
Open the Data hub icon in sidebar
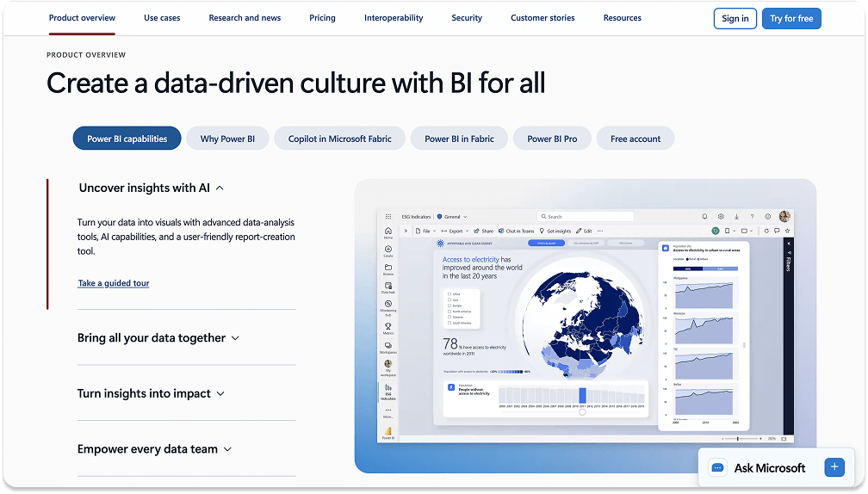tap(388, 287)
